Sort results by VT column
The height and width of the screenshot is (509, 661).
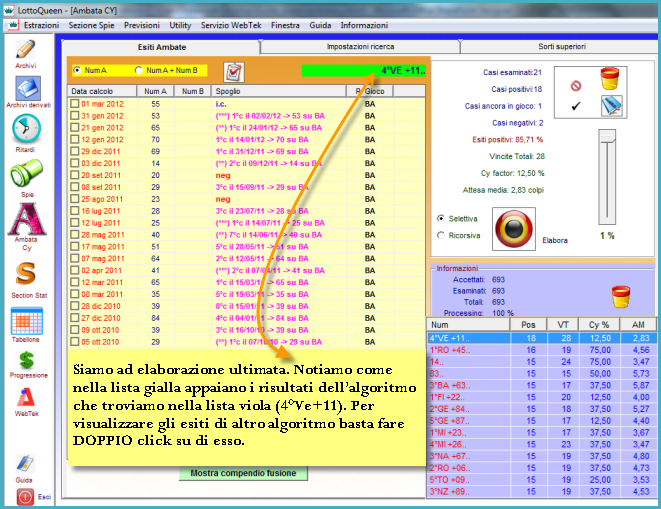coord(563,325)
